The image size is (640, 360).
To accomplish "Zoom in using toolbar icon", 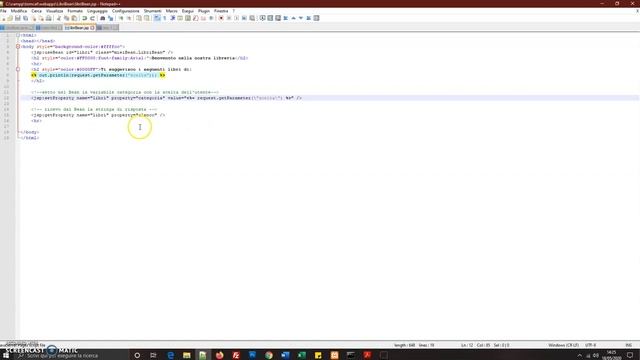I will point(121,18).
